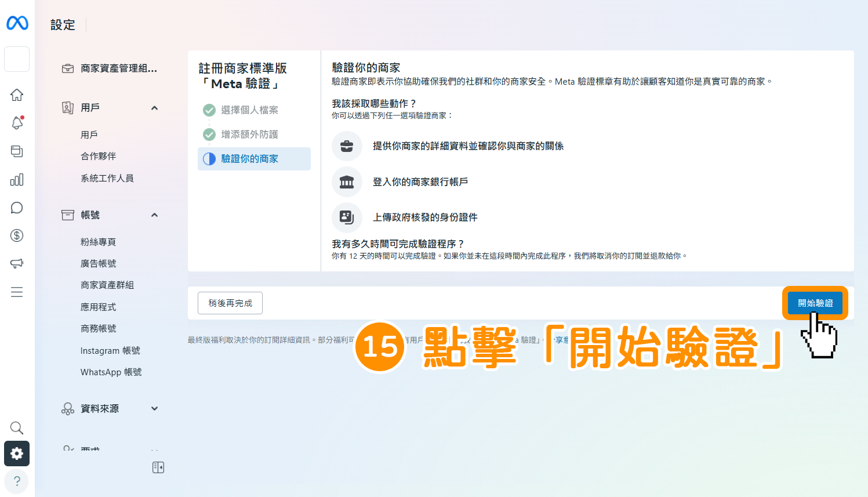Open the inbox chat bubble icon
Image resolution: width=868 pixels, height=497 pixels.
coord(17,208)
